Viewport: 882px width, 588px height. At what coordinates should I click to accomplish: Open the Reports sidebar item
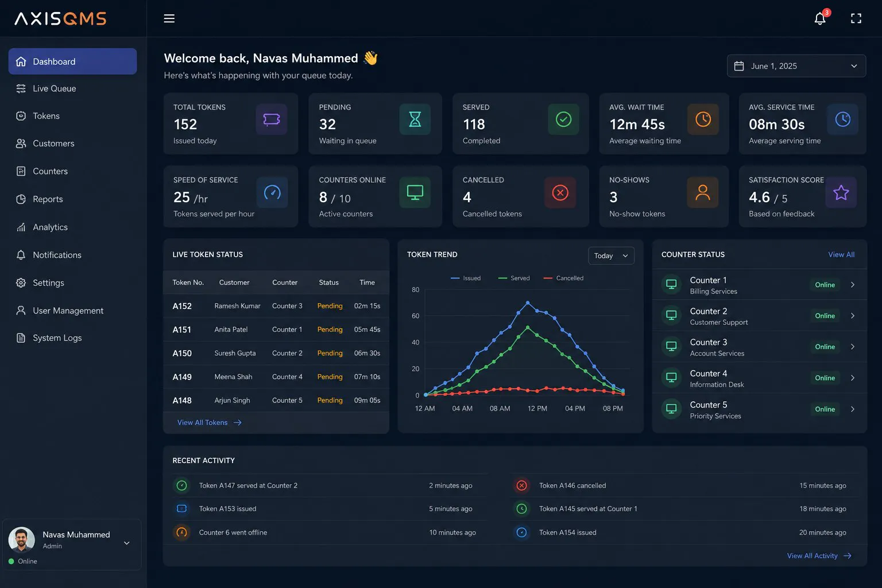[x=72, y=199]
